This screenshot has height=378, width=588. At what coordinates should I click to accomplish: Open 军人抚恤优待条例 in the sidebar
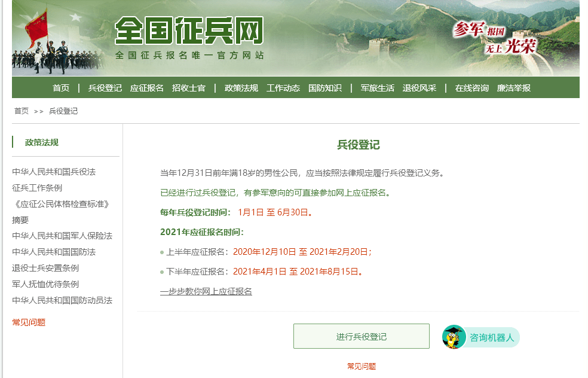point(45,284)
